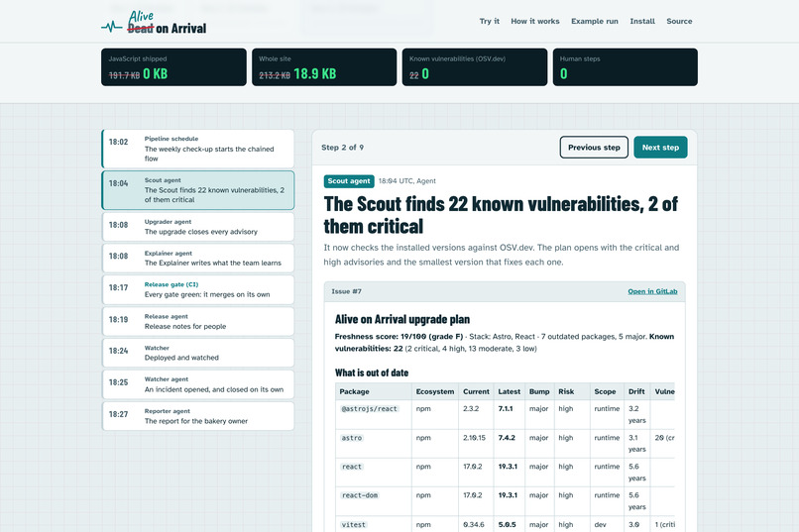
Task: Select the 18:02 Pipeline schedule step
Action: [198, 149]
